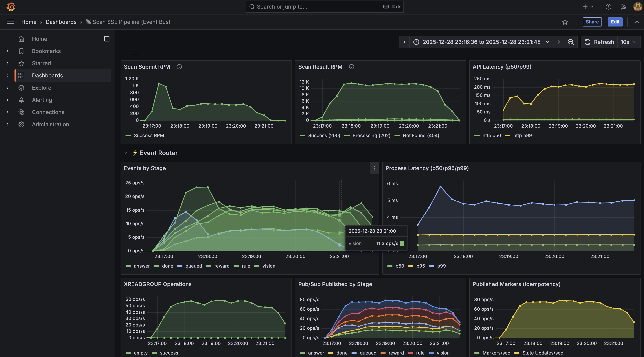Toggle Not Found (404) series visibility

[420, 136]
